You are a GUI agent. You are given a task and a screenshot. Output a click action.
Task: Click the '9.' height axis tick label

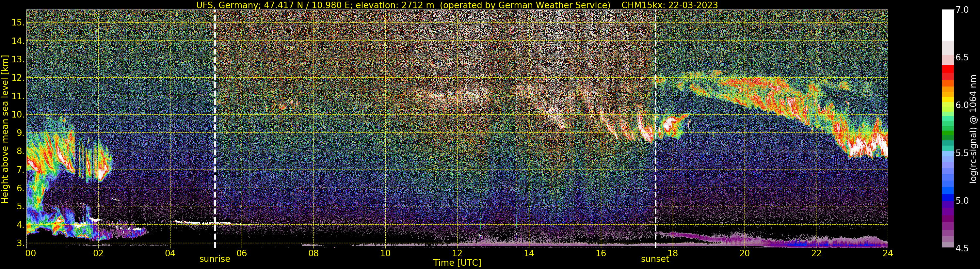click(20, 133)
